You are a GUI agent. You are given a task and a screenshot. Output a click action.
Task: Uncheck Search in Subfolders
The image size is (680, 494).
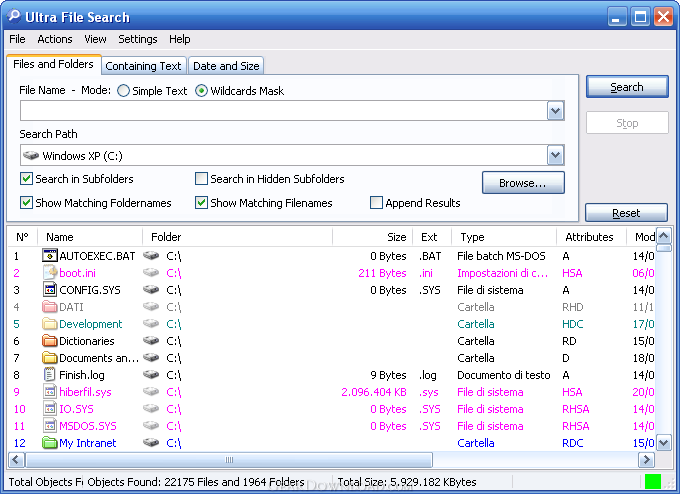(26, 179)
